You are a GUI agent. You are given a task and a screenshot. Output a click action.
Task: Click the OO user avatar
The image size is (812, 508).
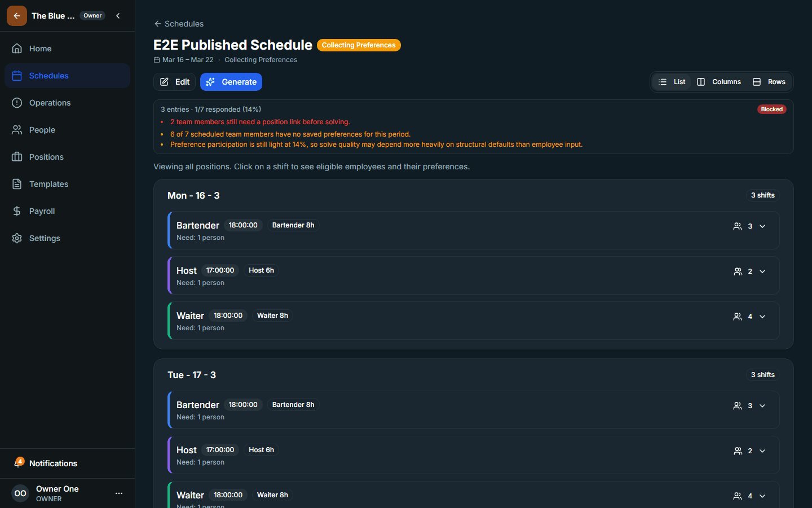click(20, 493)
